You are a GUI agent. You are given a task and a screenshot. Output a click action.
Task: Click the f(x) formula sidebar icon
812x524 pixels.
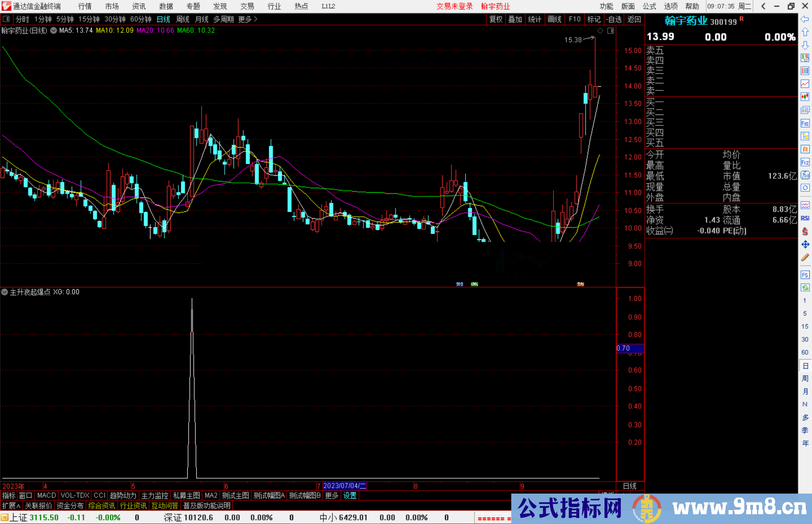(x=805, y=175)
